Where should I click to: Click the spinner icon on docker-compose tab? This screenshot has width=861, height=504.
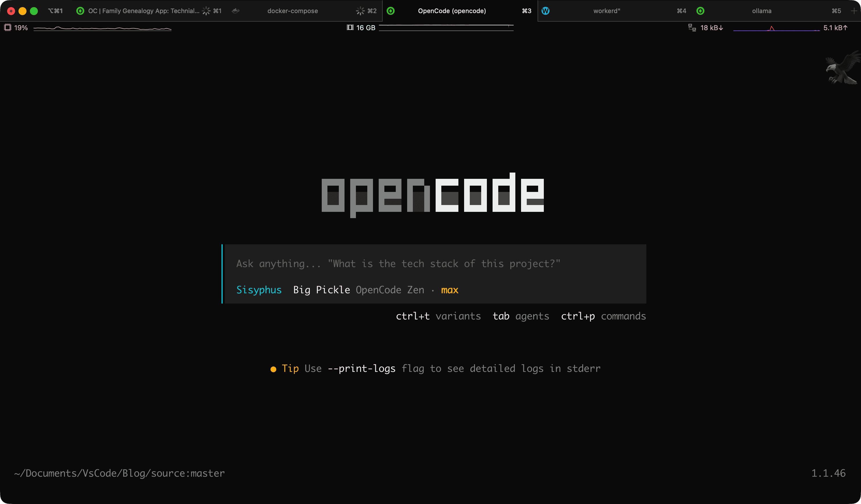(360, 11)
